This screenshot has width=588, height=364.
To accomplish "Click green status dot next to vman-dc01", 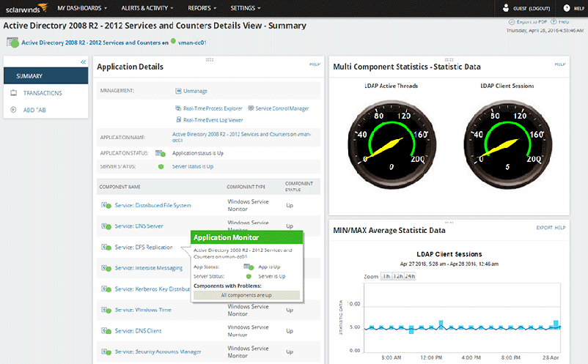I will point(173,41).
